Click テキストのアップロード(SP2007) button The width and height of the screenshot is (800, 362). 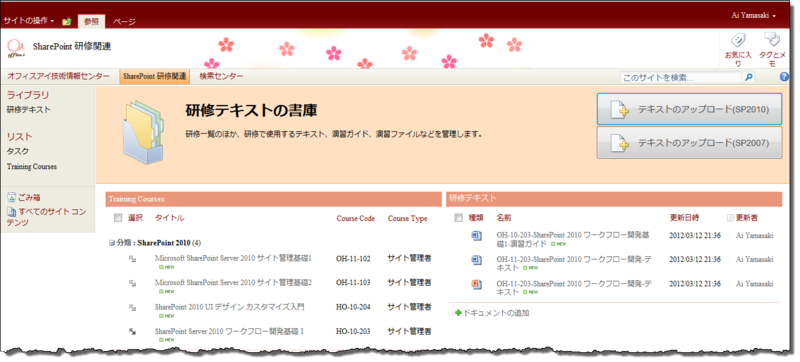coord(689,143)
